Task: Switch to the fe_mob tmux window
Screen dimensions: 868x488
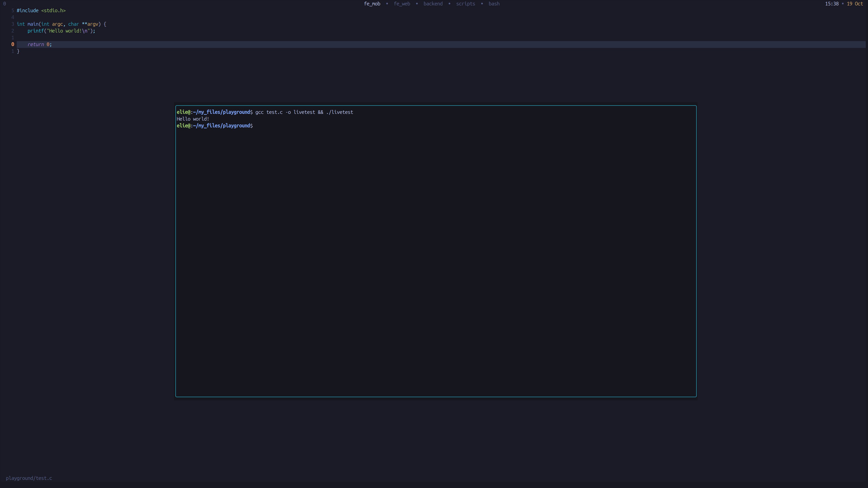Action: point(372,4)
